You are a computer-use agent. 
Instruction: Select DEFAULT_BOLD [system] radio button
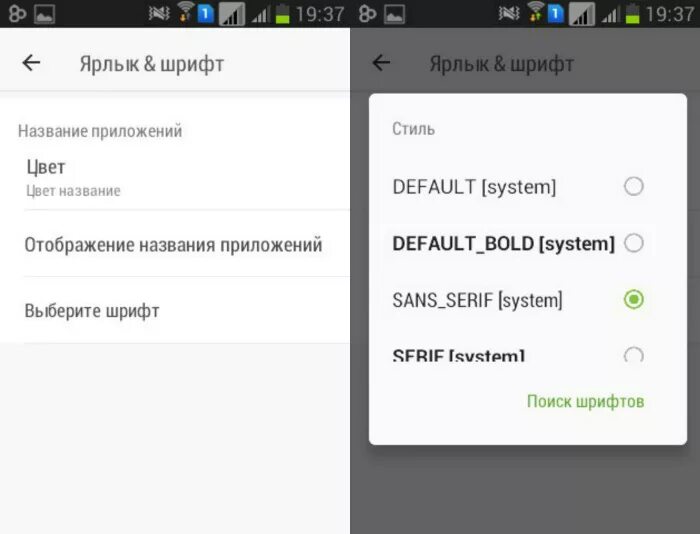pos(633,243)
